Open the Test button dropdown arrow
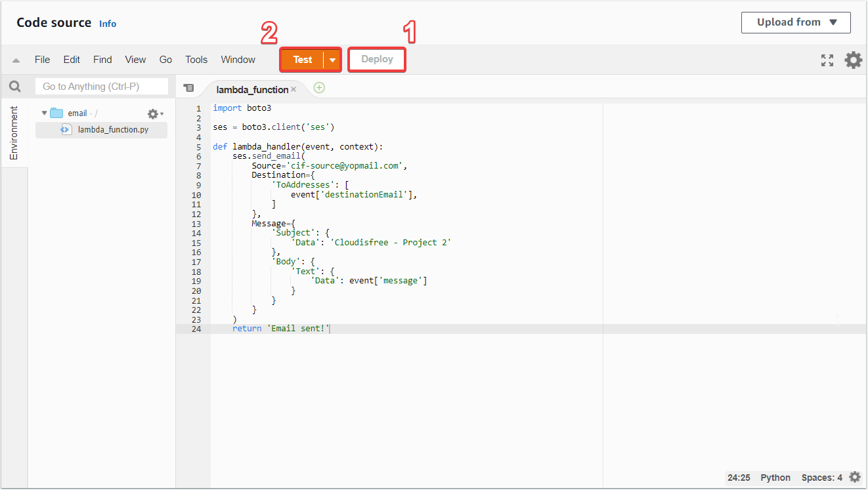The width and height of the screenshot is (868, 490). pos(333,60)
